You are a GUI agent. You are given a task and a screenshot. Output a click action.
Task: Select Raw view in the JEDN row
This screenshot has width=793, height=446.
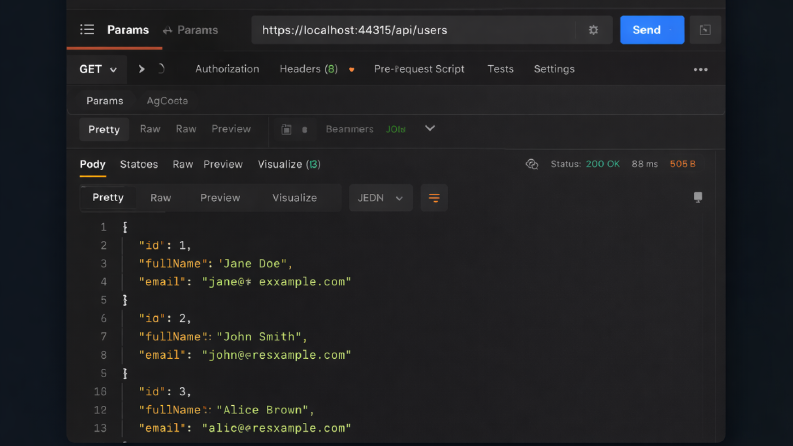coord(160,198)
